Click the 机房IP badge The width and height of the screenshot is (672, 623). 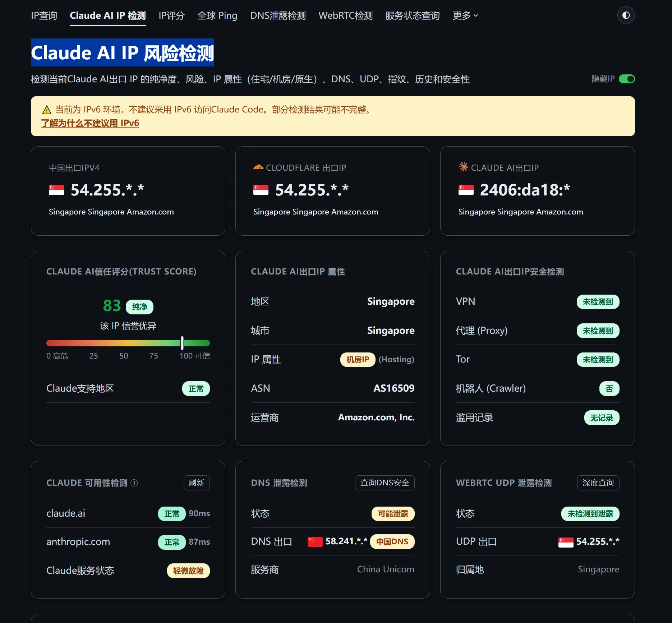[358, 360]
